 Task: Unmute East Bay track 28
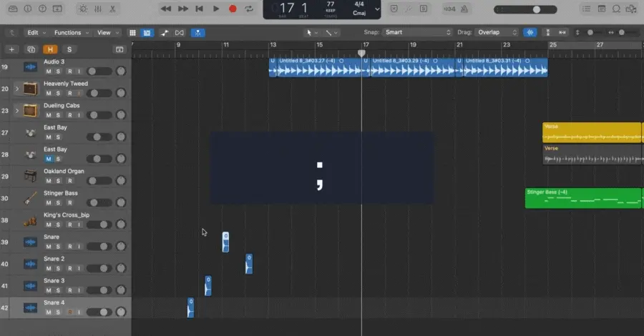(x=49, y=159)
